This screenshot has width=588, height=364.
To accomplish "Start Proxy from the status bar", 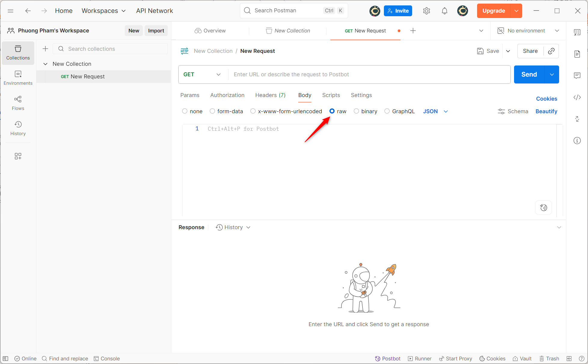I will [455, 358].
